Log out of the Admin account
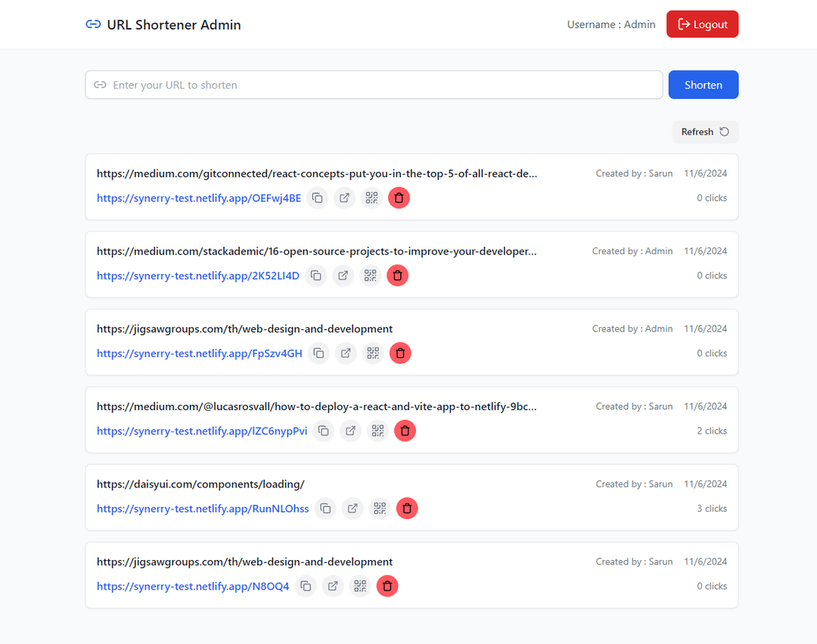This screenshot has height=644, width=817. tap(702, 24)
